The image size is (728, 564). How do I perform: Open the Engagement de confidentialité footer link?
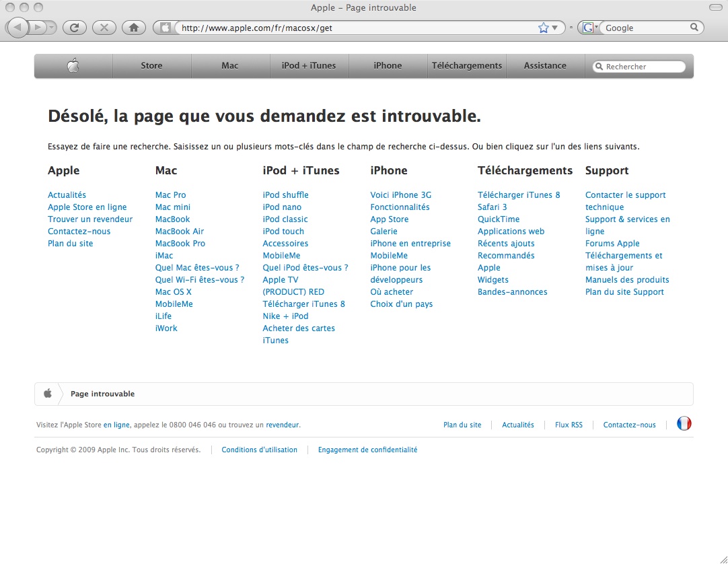[368, 450]
